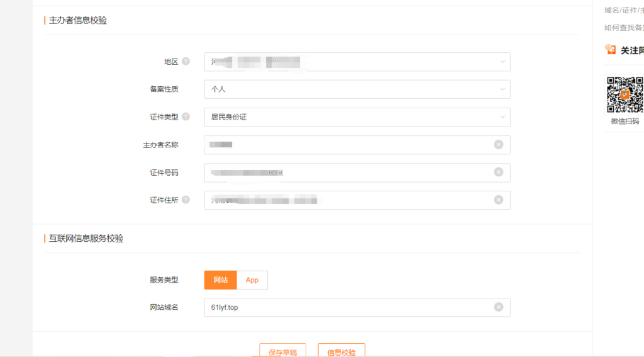
Task: Open the 证件类型 dropdown showing 居民身份证
Action: pyautogui.click(x=357, y=117)
